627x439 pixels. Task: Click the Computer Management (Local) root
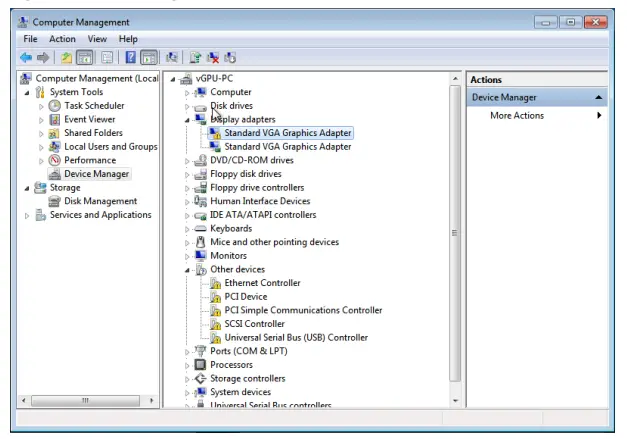click(97, 78)
